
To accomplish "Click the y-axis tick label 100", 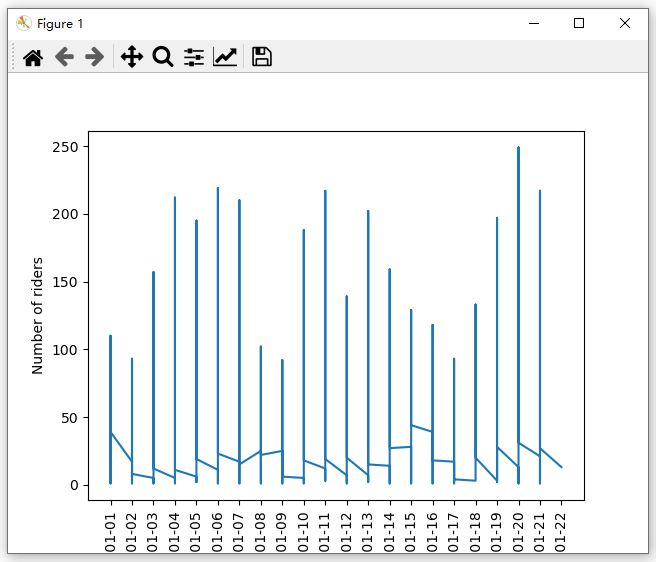I will pos(65,350).
